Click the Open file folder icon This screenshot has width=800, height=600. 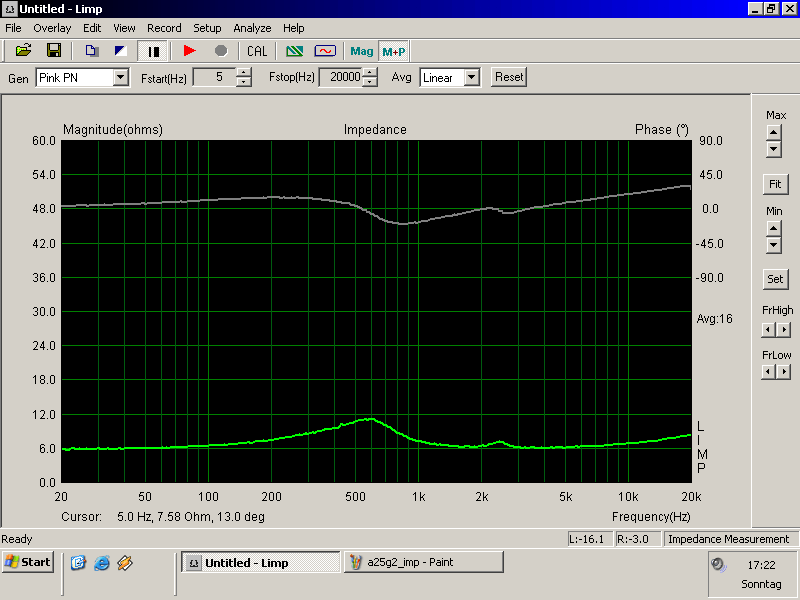(23, 50)
